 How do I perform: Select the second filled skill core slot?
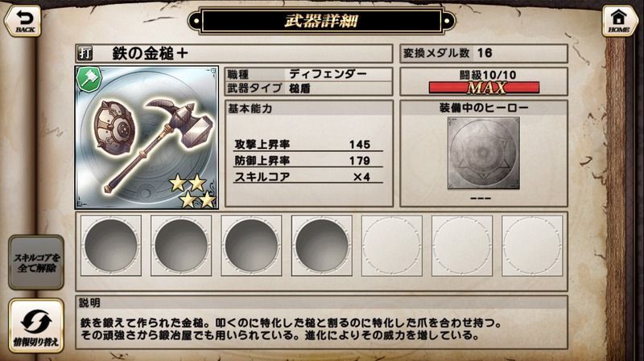point(181,245)
